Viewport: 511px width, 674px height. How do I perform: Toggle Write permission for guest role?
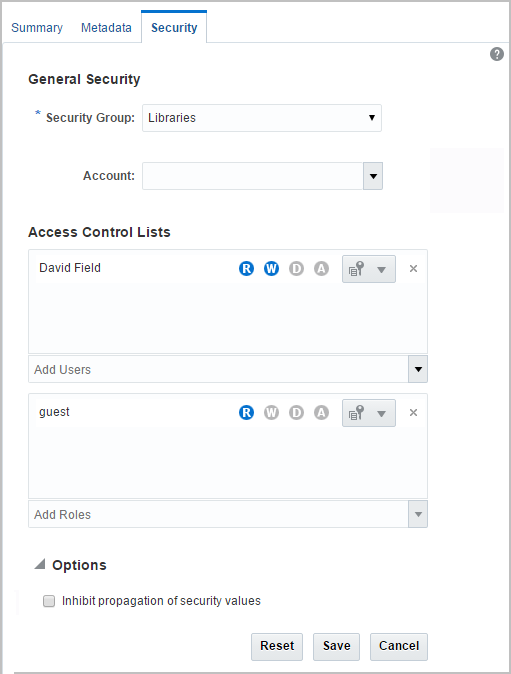(x=271, y=413)
